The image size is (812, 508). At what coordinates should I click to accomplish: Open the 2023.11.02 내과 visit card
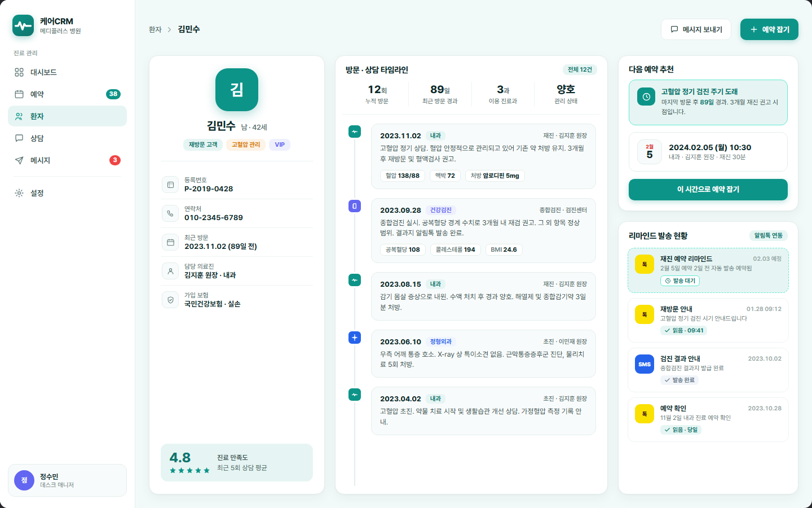click(483, 156)
